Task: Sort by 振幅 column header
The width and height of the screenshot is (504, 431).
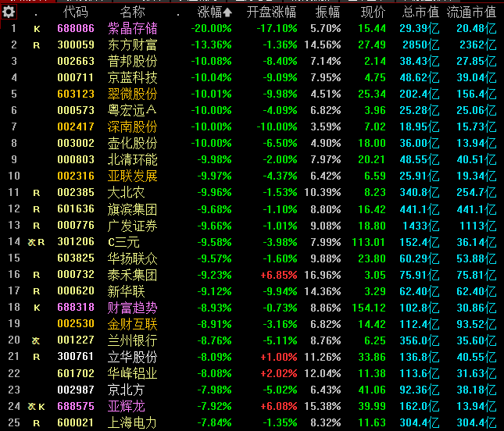Action: click(x=327, y=12)
